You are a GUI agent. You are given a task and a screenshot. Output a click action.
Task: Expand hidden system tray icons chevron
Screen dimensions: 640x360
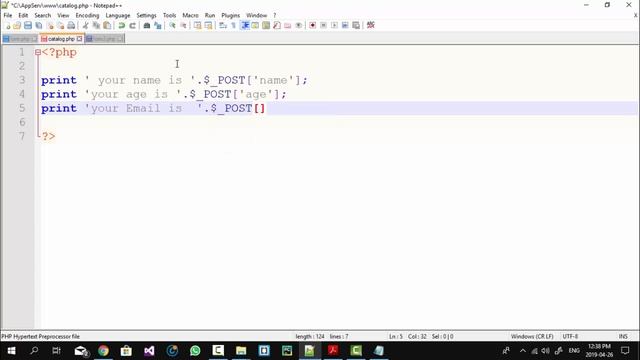(523, 351)
